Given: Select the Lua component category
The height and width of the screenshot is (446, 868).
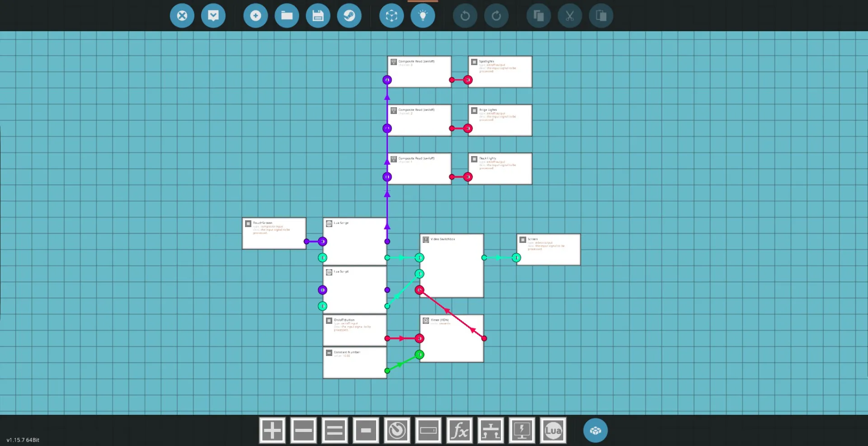Looking at the screenshot, I should click(x=552, y=430).
